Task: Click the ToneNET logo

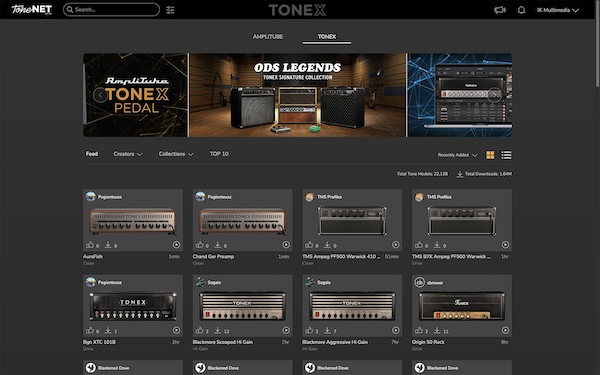Action: point(31,9)
